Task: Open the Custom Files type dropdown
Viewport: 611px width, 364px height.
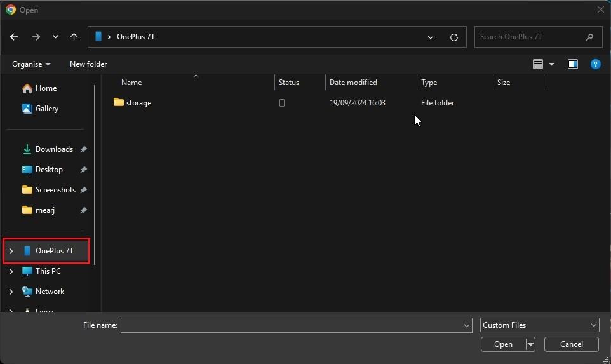Action: coord(540,325)
